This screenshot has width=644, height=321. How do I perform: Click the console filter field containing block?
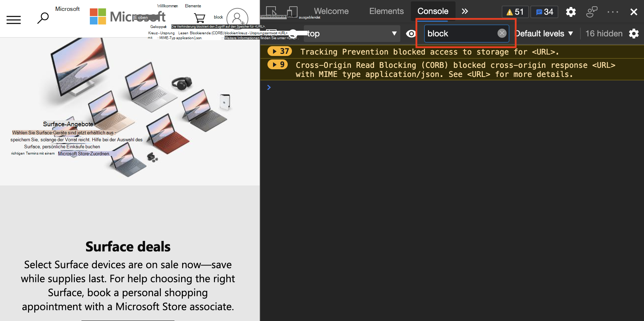[466, 34]
